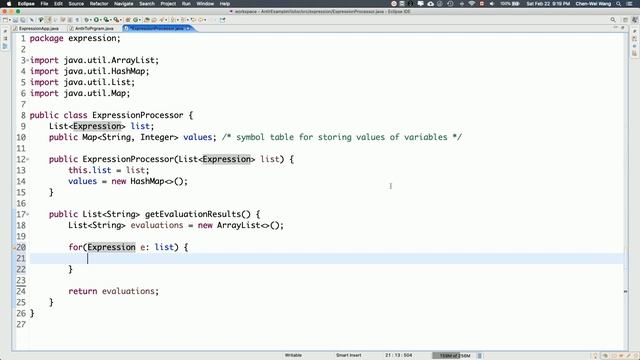Image resolution: width=640 pixels, height=360 pixels.
Task: Click the Save toolbar icon
Action: [x=15, y=20]
